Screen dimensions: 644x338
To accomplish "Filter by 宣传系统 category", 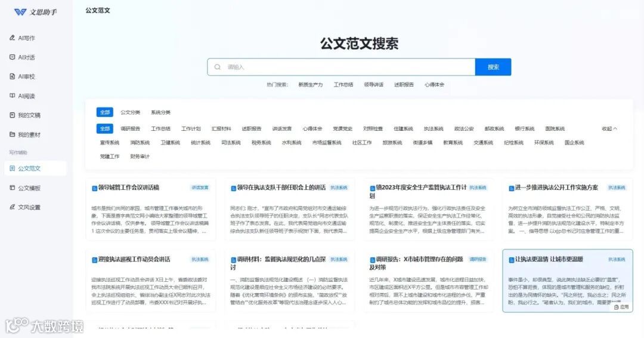I will click(110, 143).
